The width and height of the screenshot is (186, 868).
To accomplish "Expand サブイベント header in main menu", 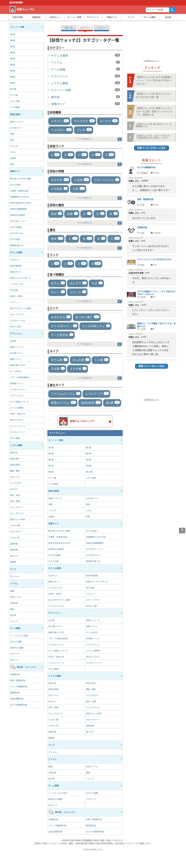I will 85,613.
